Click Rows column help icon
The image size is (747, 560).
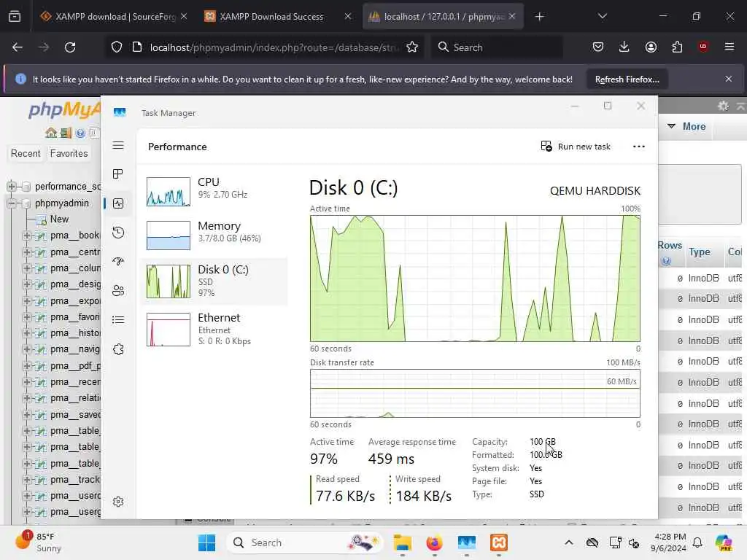click(x=666, y=260)
